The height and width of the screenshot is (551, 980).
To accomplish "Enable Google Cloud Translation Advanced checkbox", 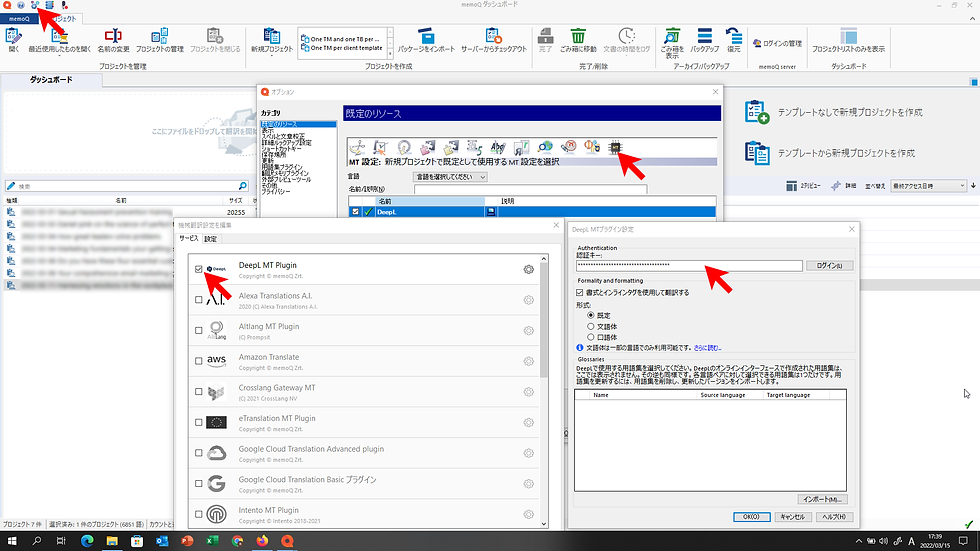I will pyautogui.click(x=199, y=453).
